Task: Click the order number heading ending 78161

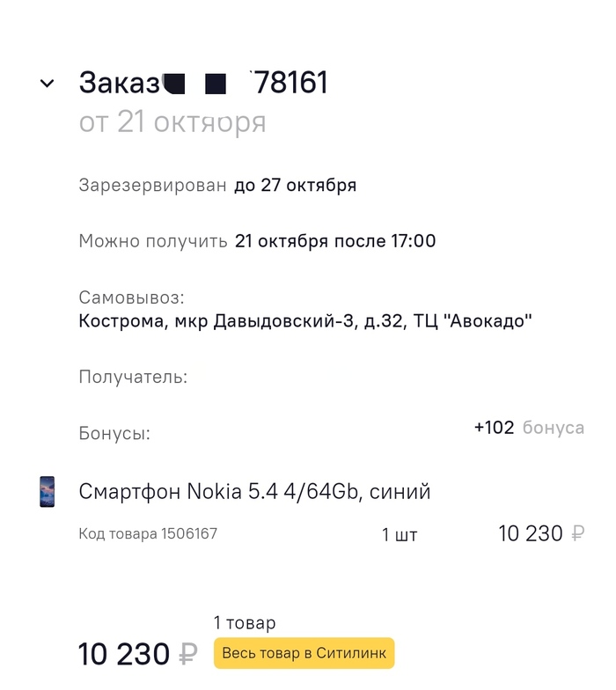Action: coord(203,83)
